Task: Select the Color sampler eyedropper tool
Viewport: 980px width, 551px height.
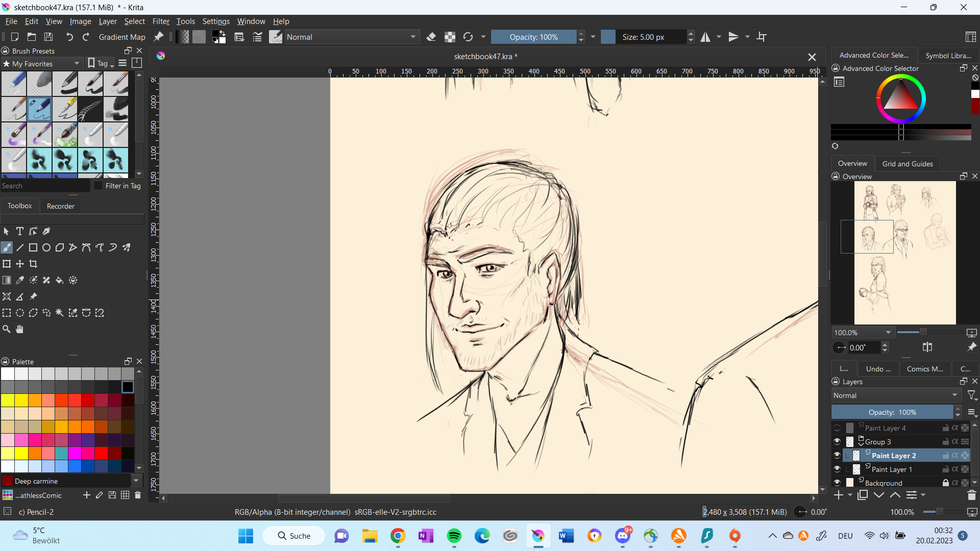Action: [20, 280]
